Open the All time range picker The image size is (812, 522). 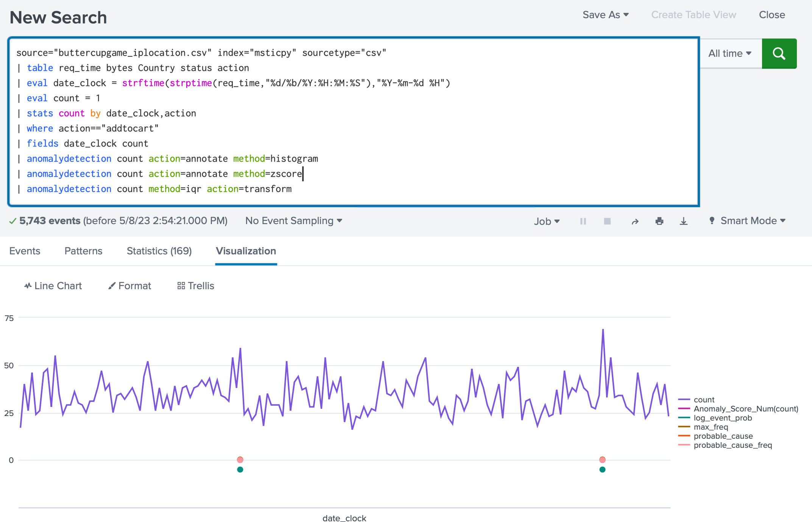pyautogui.click(x=730, y=53)
